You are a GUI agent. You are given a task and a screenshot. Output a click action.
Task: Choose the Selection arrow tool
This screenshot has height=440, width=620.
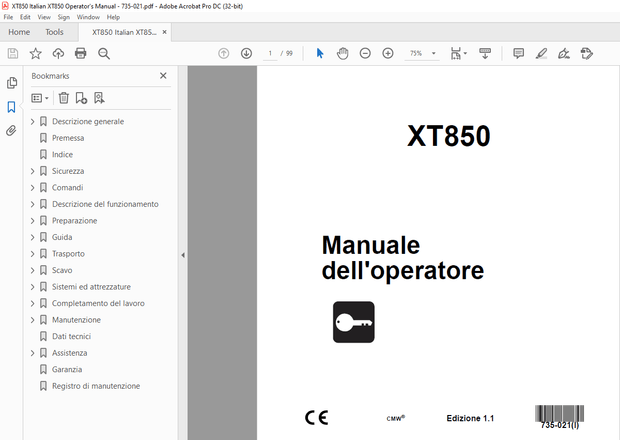[x=320, y=53]
